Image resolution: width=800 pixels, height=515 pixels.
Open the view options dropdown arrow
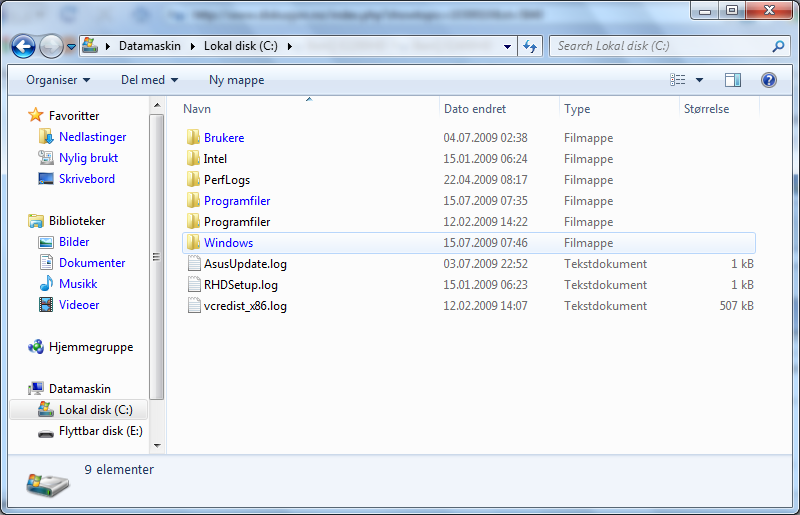699,80
